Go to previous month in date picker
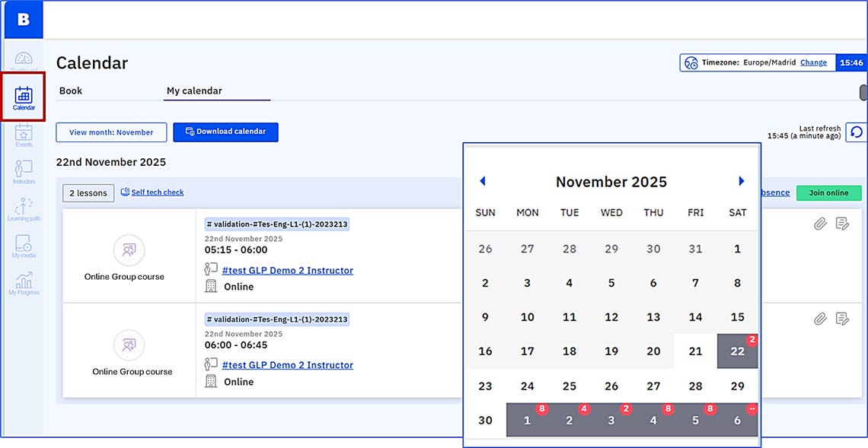The image size is (868, 448). (482, 181)
